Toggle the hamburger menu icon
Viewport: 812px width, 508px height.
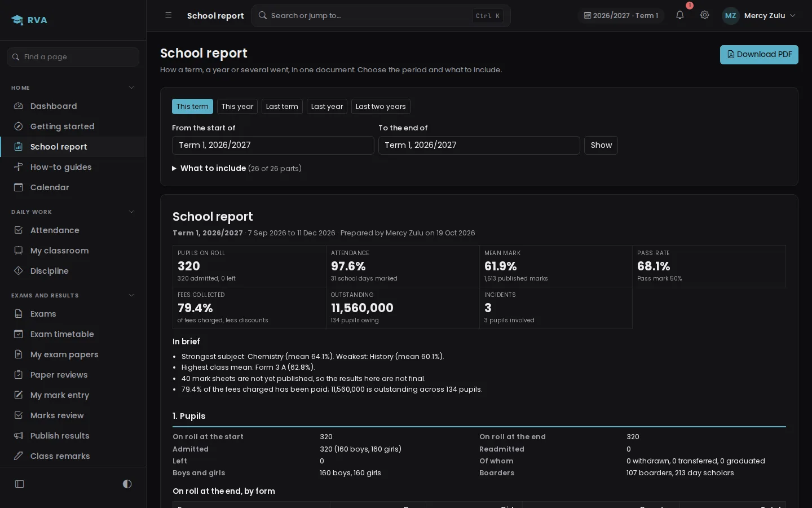click(168, 15)
